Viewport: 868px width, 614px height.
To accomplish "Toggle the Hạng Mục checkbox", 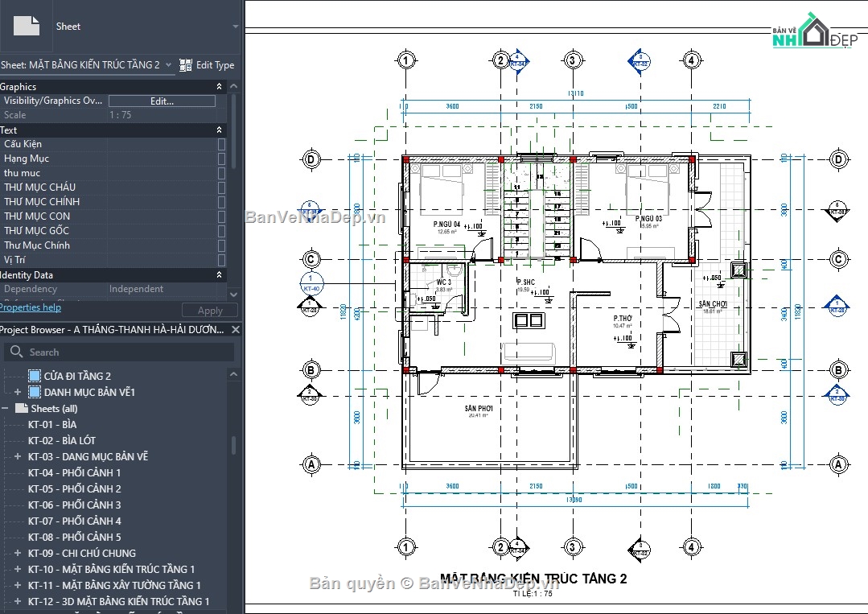I will [221, 159].
